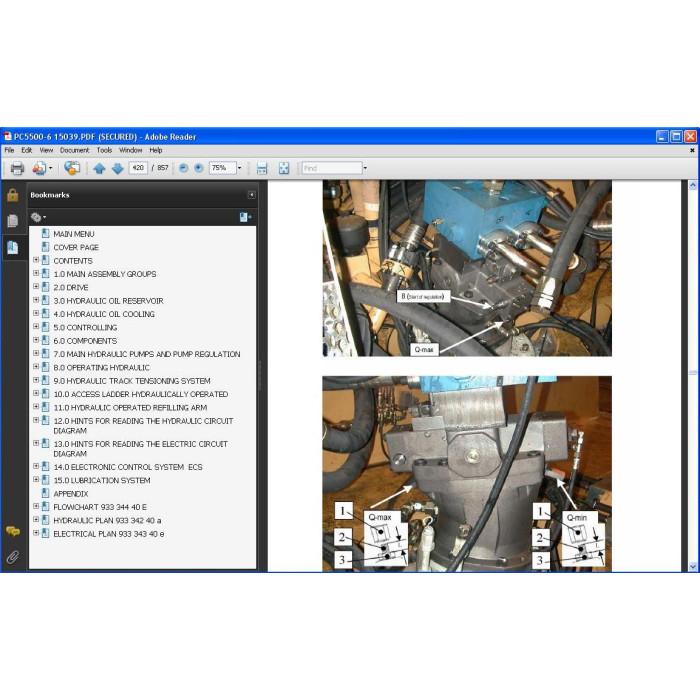
Task: Open the Create PDF dropdown arrow
Action: coord(50,168)
